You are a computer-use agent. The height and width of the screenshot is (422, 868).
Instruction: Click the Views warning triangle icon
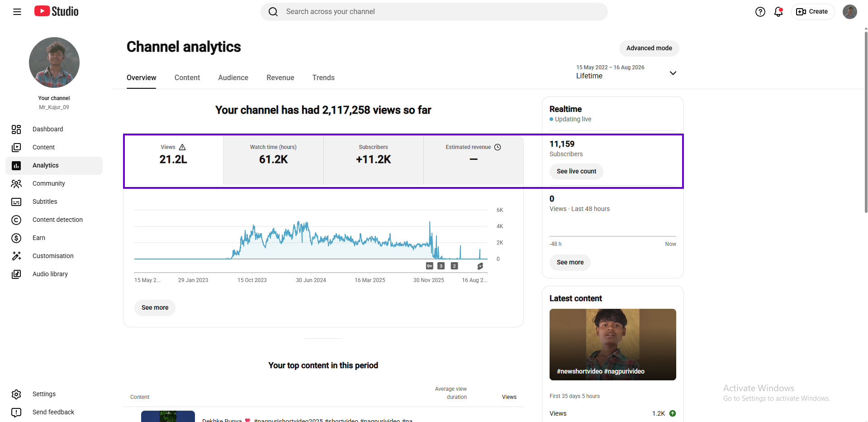point(182,147)
